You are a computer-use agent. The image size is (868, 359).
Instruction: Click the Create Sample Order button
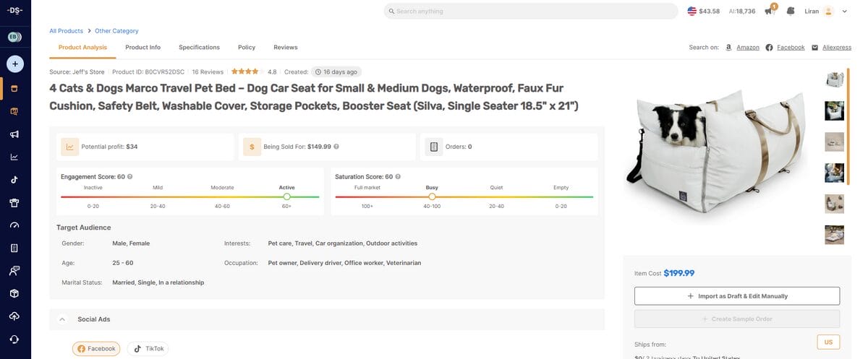(737, 319)
